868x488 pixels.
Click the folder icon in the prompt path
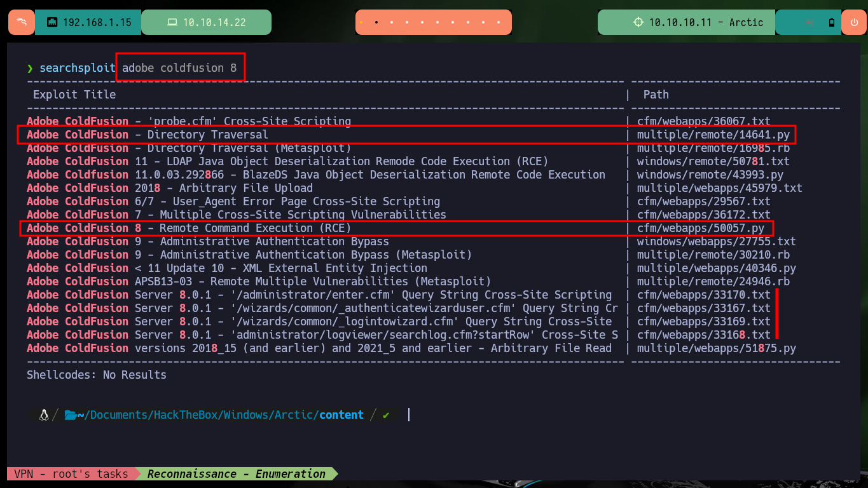tap(71, 415)
